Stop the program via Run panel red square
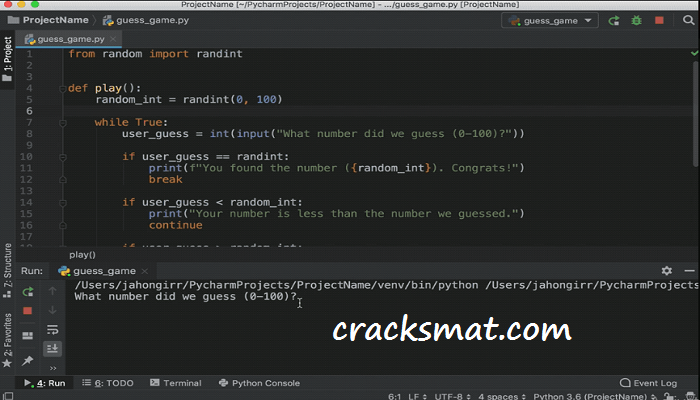 tap(28, 310)
